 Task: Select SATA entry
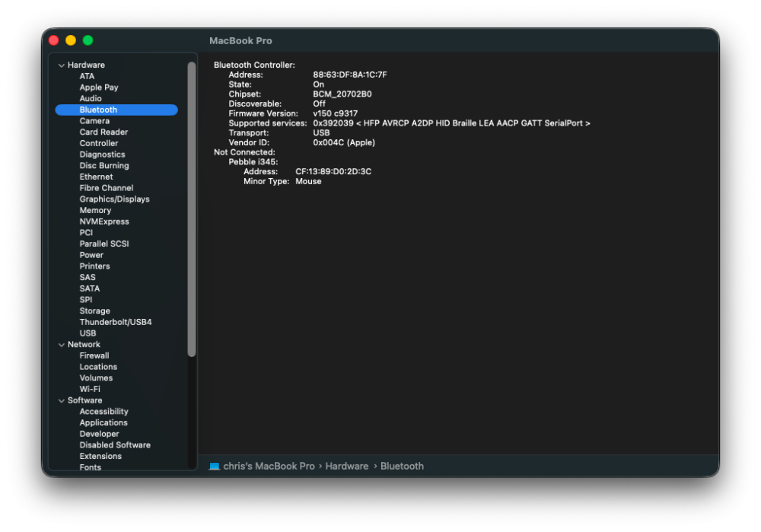point(90,288)
